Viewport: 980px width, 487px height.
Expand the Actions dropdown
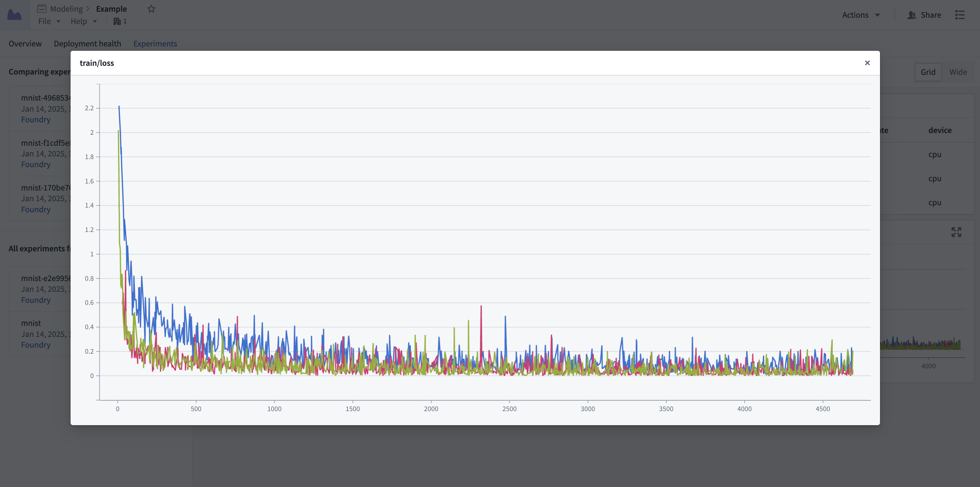pyautogui.click(x=861, y=15)
